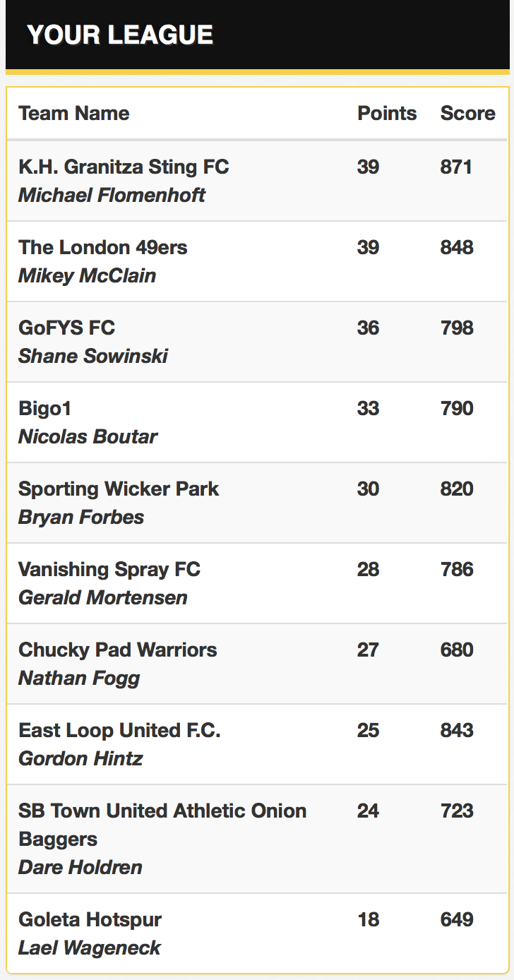This screenshot has height=980, width=514.
Task: Click East Loop United F.C. team
Action: (119, 731)
